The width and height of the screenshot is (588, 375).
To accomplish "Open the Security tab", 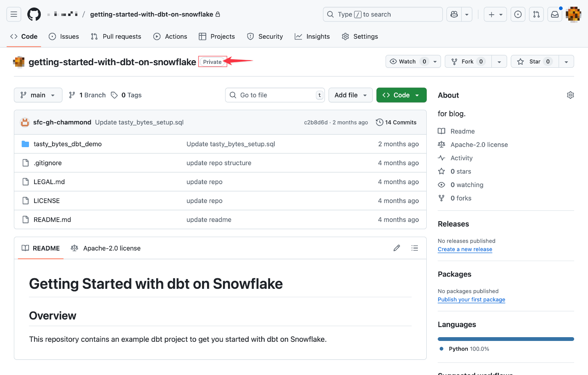I will pyautogui.click(x=265, y=37).
